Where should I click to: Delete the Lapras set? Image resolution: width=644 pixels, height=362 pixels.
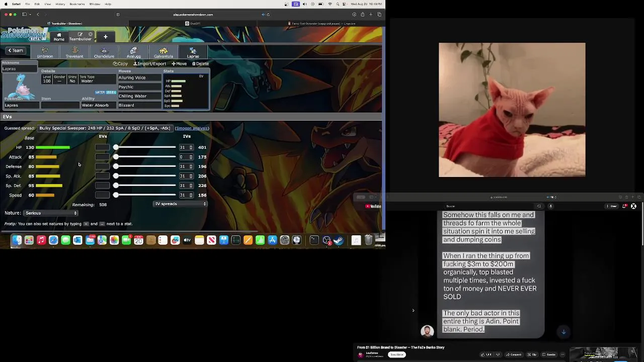200,64
